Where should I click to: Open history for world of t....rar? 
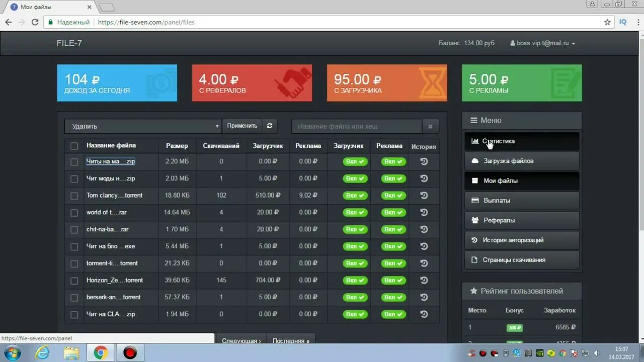point(424,212)
